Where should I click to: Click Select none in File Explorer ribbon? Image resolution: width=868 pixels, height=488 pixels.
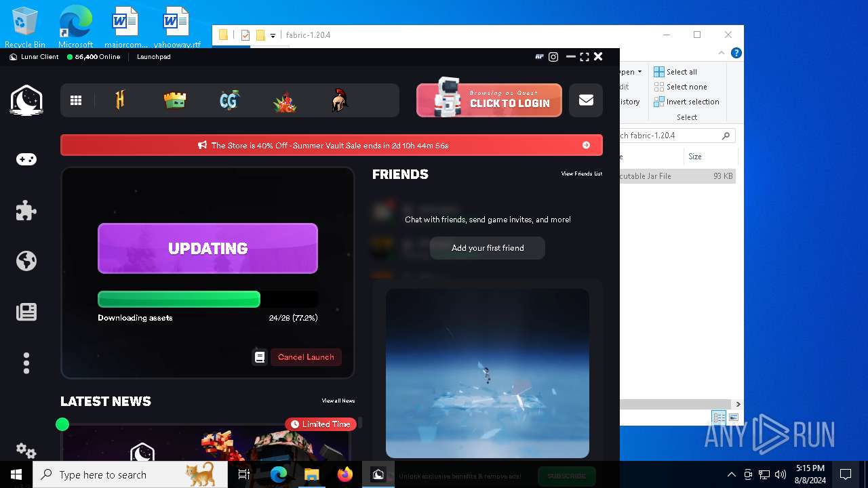click(680, 87)
